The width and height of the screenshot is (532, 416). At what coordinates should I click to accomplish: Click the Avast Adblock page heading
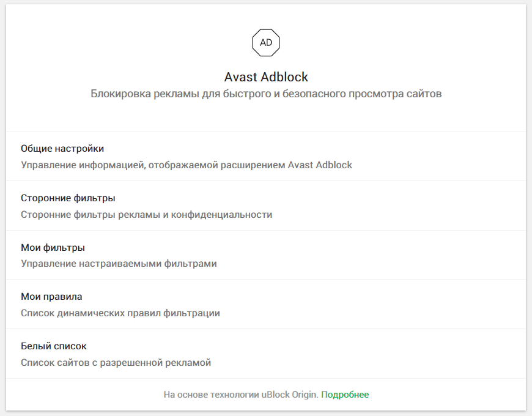pos(266,77)
